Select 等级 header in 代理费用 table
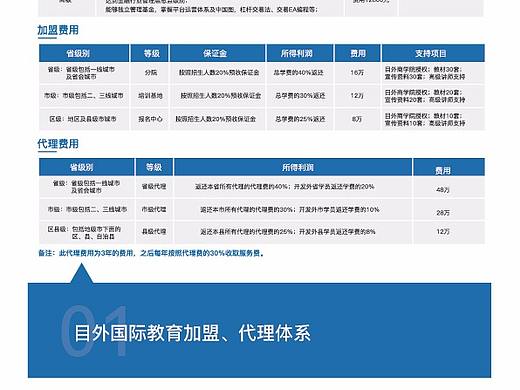Viewport: 520px width, 390px height. click(x=154, y=167)
